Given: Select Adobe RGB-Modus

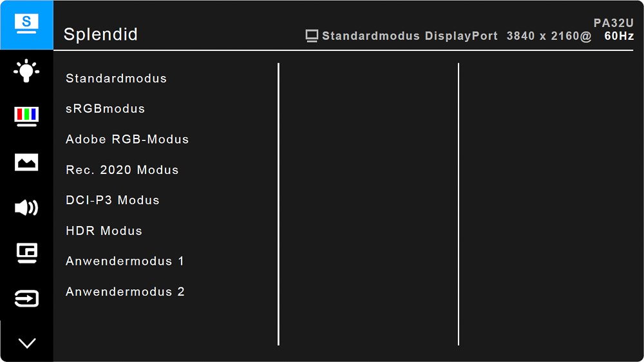Looking at the screenshot, I should coord(127,139).
